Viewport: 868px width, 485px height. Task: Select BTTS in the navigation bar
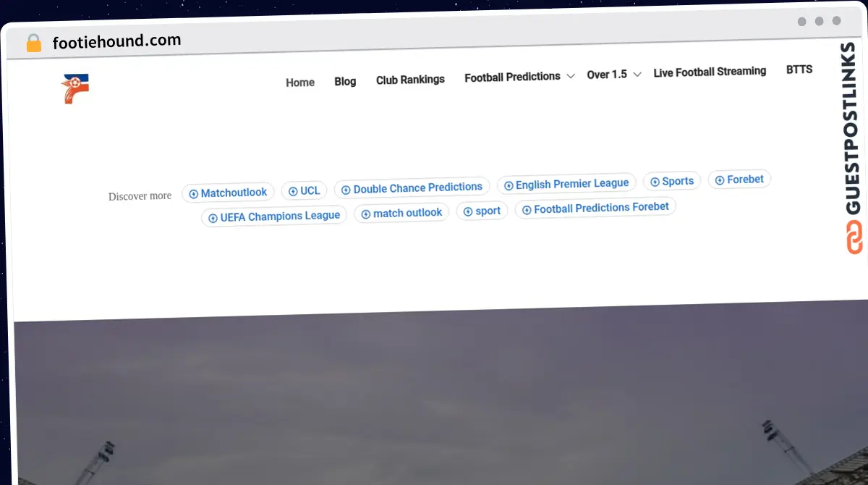tap(799, 69)
